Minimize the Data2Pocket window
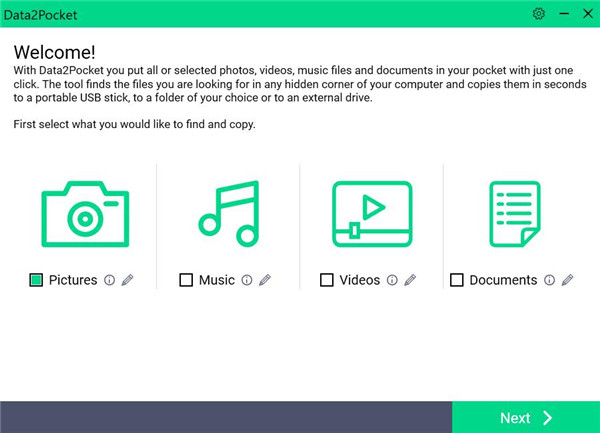The height and width of the screenshot is (433, 600). [564, 14]
